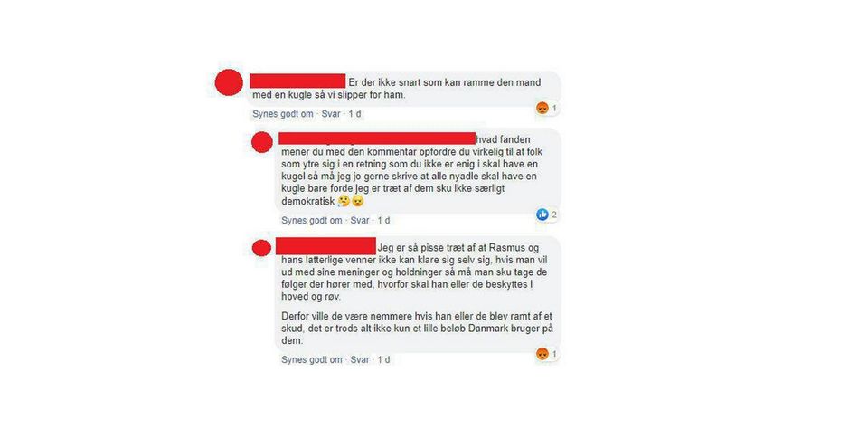Show reaction count '2' on the second reply
This screenshot has height=439, width=868.
[553, 215]
